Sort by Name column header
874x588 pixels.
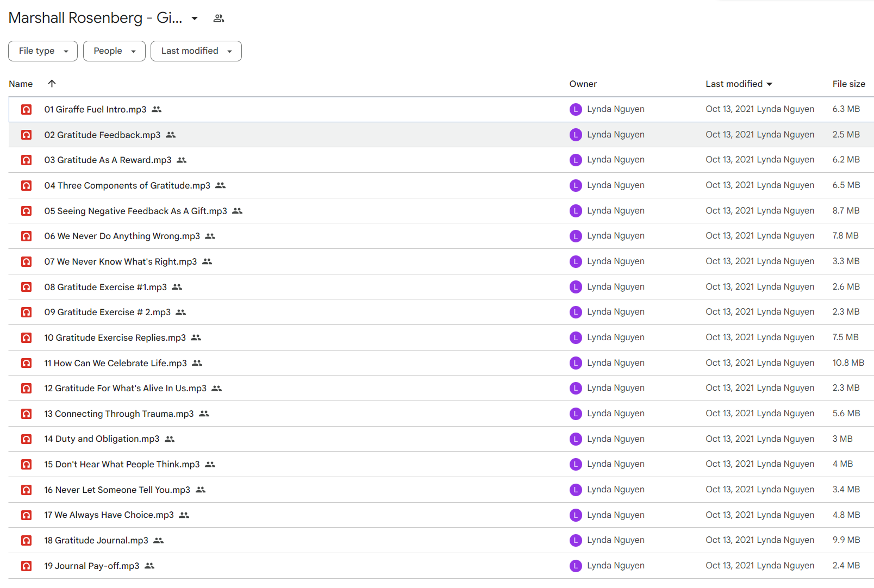point(21,84)
